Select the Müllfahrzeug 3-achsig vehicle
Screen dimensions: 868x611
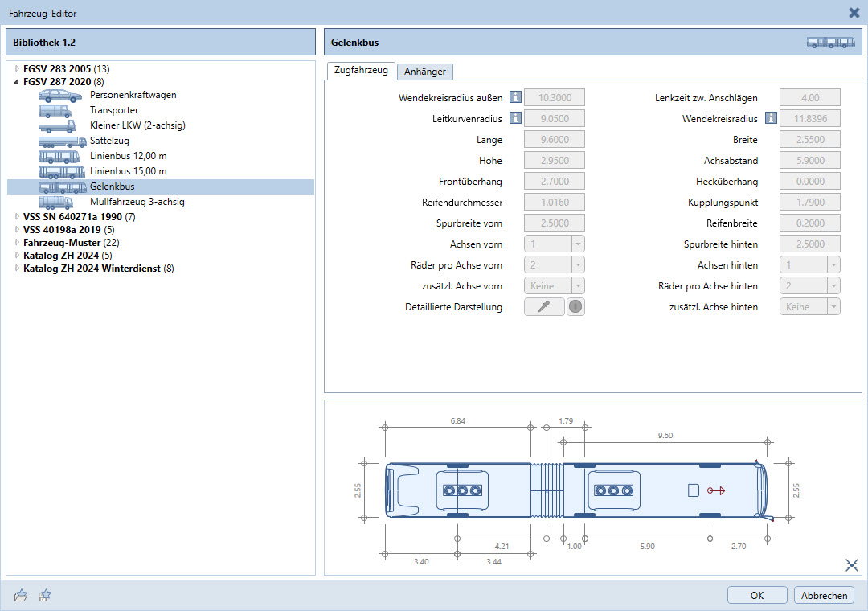point(137,202)
